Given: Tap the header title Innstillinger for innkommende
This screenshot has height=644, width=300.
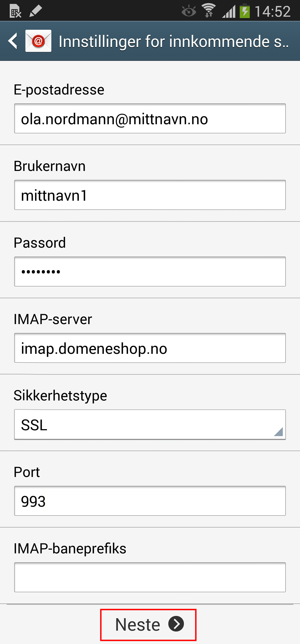Looking at the screenshot, I should click(x=174, y=41).
